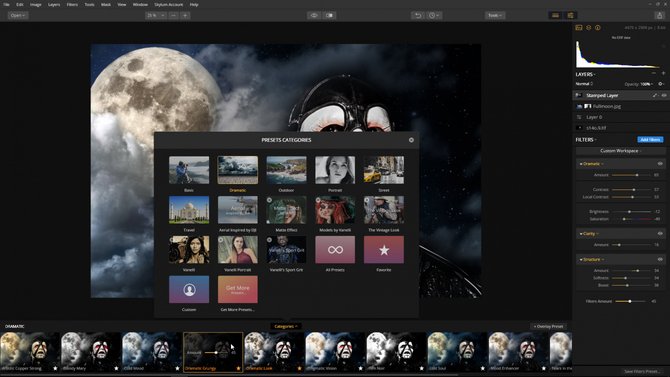Click the Add Filters button
This screenshot has width=670, height=377.
click(x=650, y=139)
